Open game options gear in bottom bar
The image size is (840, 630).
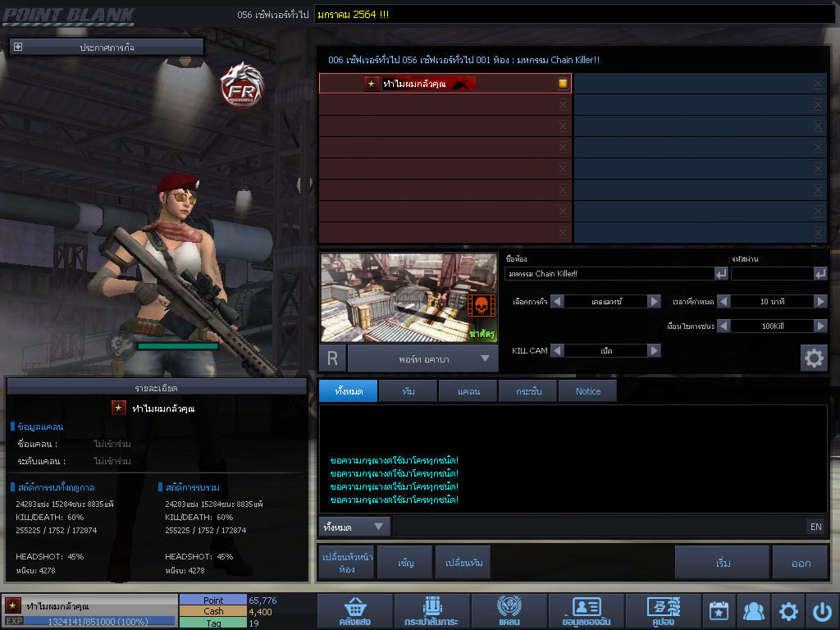(x=788, y=611)
